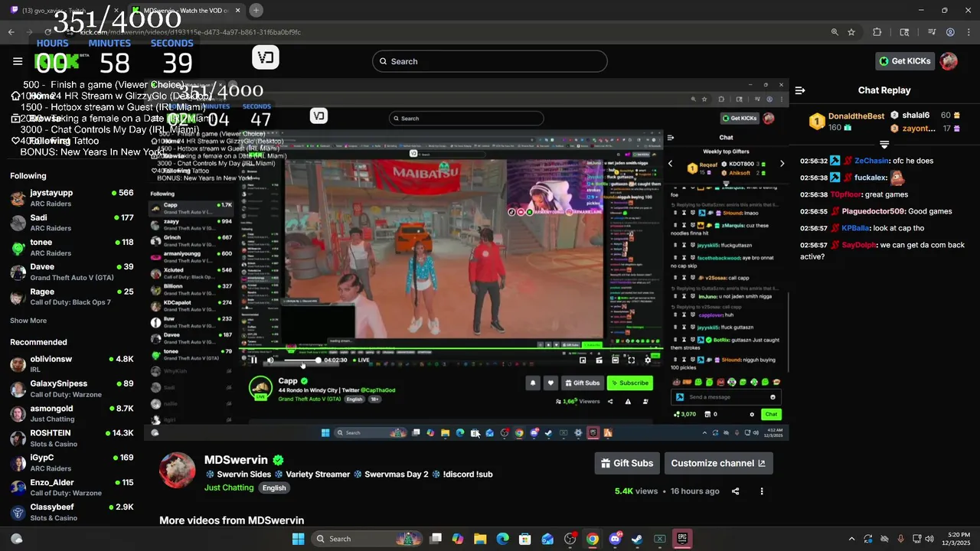Open Ragee channel in Following list
The width and height of the screenshot is (980, 551).
[72, 296]
